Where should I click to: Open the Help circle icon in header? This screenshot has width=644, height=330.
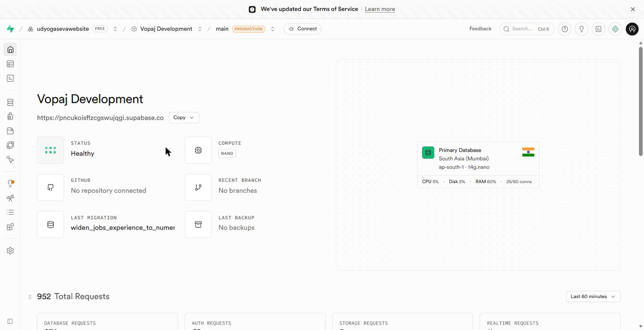click(565, 29)
